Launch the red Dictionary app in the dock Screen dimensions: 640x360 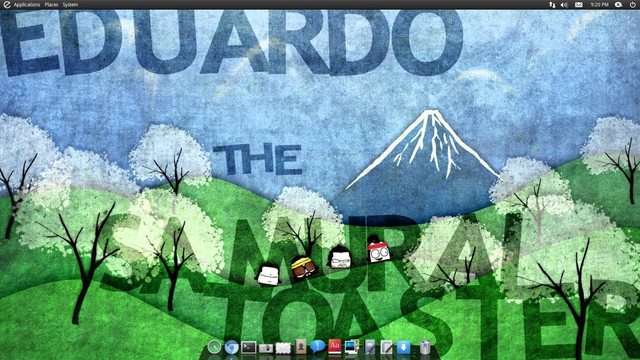click(x=335, y=347)
